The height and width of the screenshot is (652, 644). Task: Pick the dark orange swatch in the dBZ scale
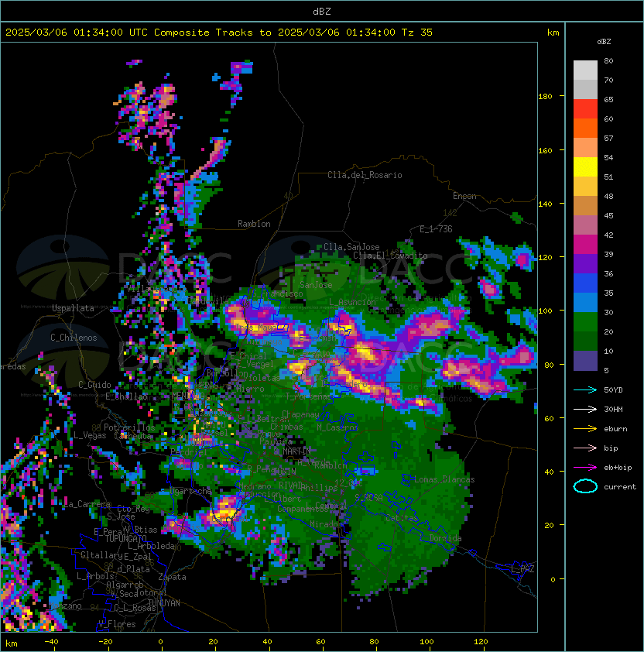[x=585, y=128]
